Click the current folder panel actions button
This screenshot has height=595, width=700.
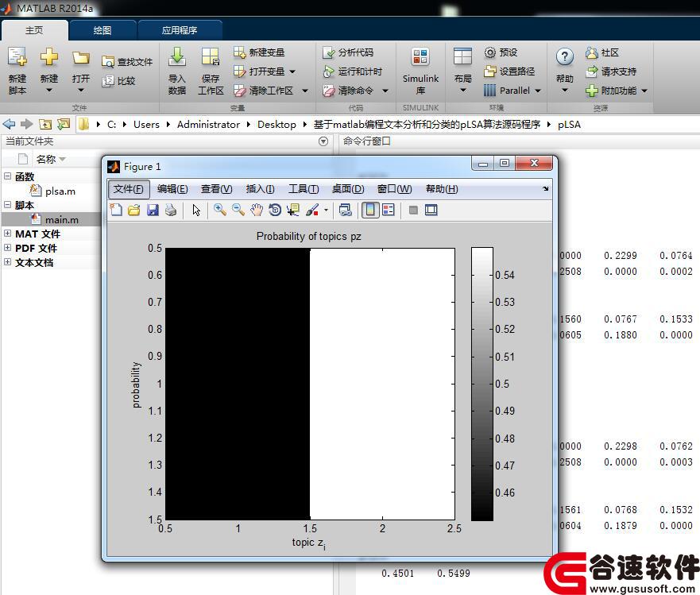tap(323, 141)
